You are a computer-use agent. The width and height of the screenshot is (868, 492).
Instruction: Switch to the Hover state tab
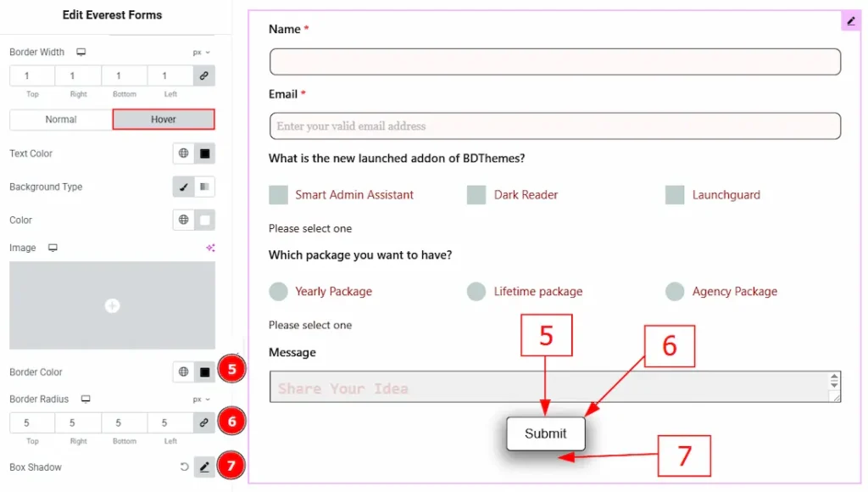(164, 120)
